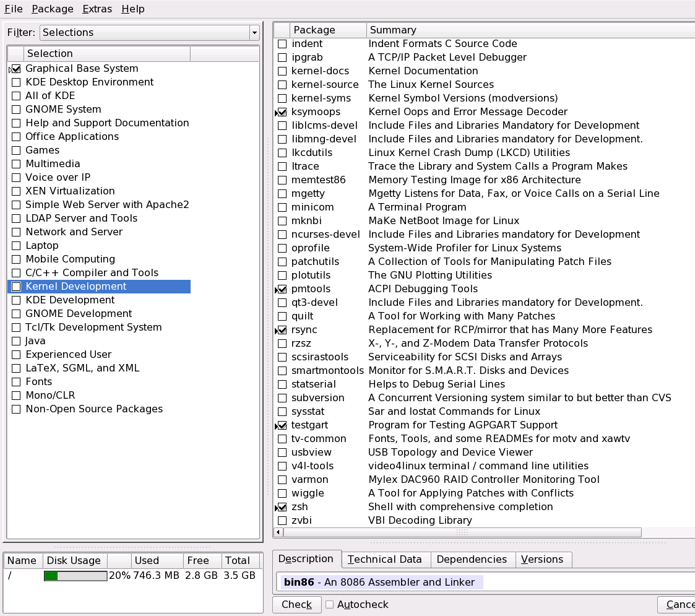Select the Kernel Development selection row
Viewport: 695px width, 616px height.
76,287
